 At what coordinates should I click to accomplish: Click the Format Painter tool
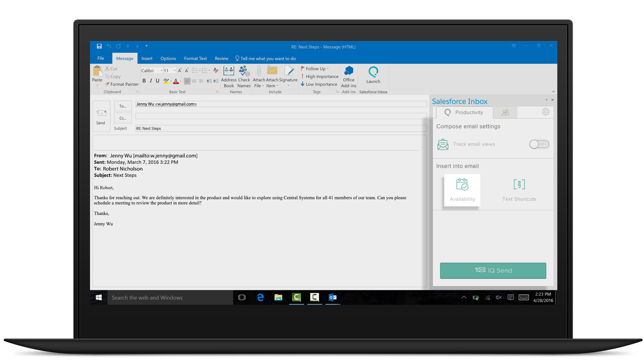tap(122, 84)
